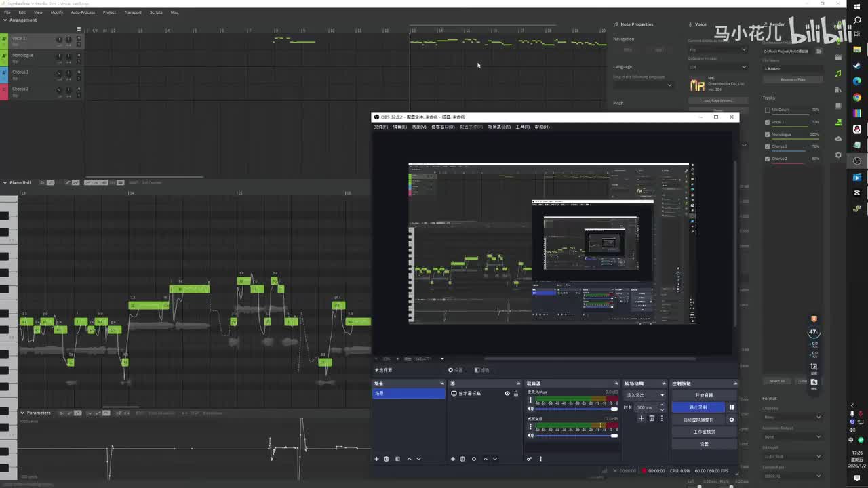
Task: Move source down in OBS sources dock
Action: click(494, 459)
